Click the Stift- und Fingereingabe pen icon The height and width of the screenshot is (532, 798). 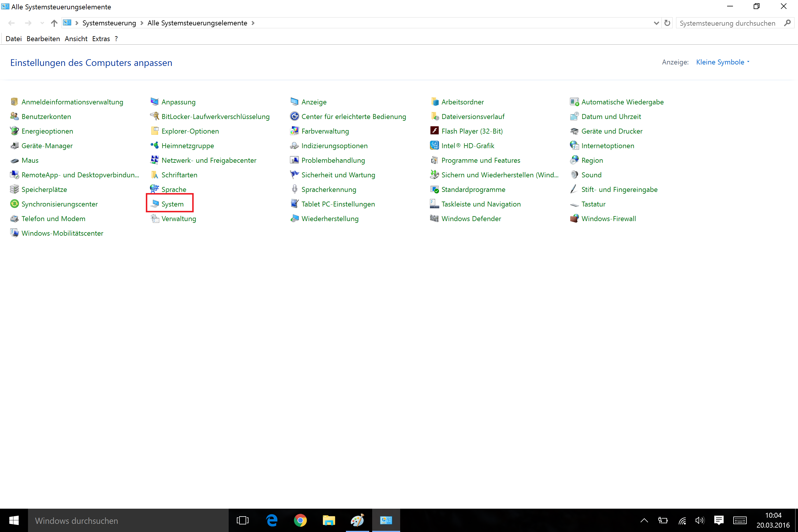(x=574, y=189)
